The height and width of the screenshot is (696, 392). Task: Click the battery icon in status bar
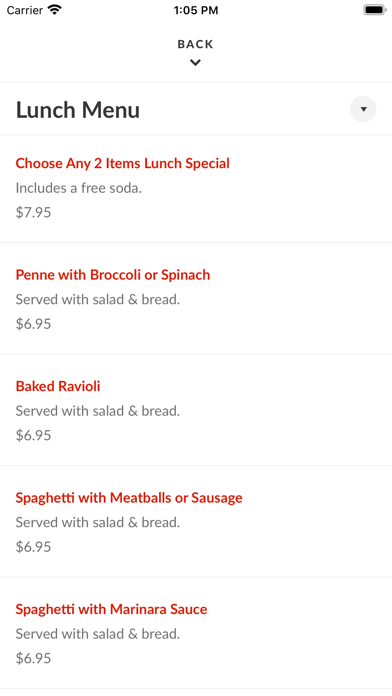pos(375,10)
